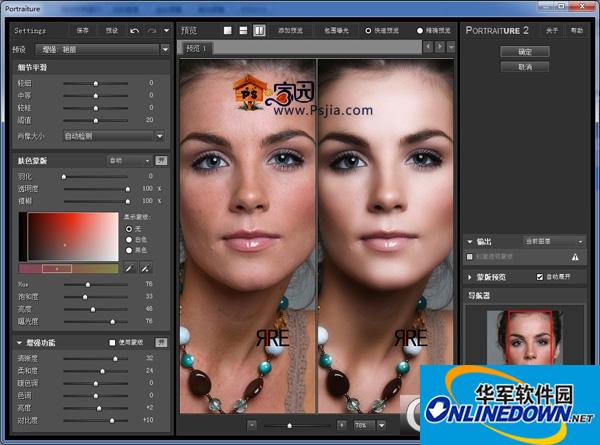Click the navigator face thumbnail

pyautogui.click(x=525, y=337)
